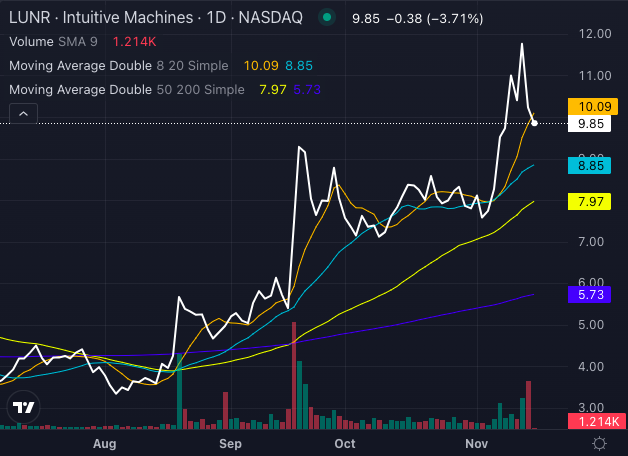Screen dimensions: 628x456
Task: Click the TradingView logo icon
Action: tap(23, 407)
